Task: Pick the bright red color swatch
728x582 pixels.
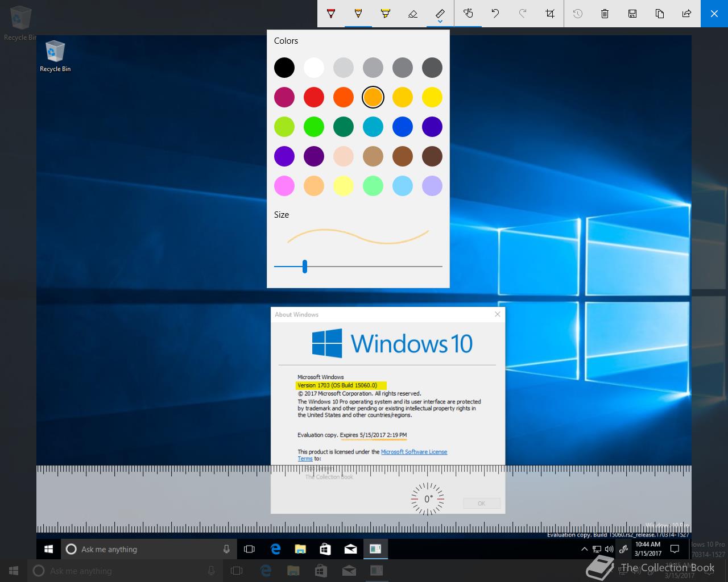Action: [314, 97]
